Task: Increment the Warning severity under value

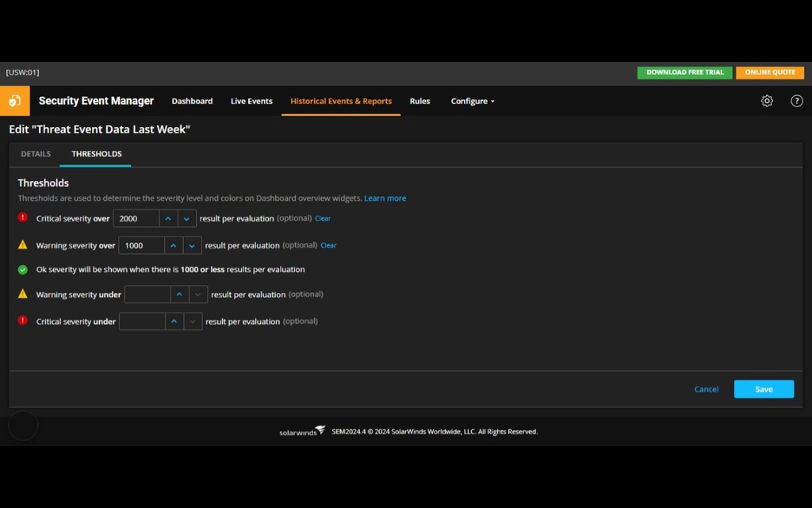Action: pos(173,294)
